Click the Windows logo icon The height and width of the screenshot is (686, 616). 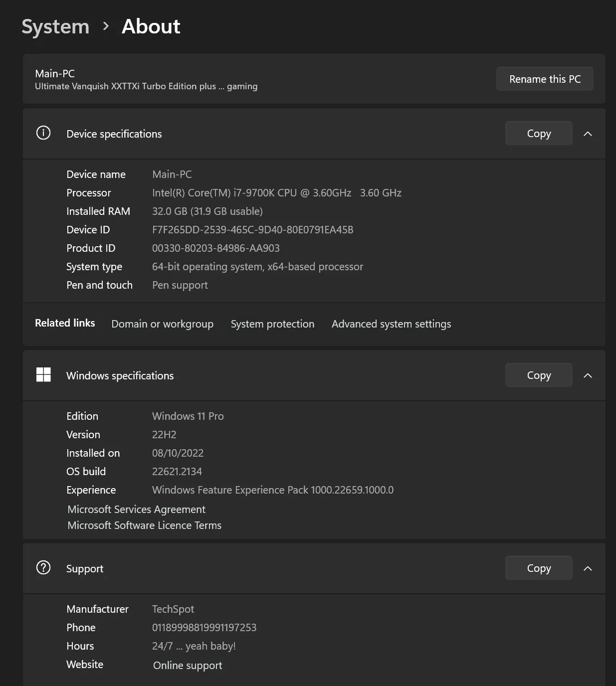coord(43,375)
